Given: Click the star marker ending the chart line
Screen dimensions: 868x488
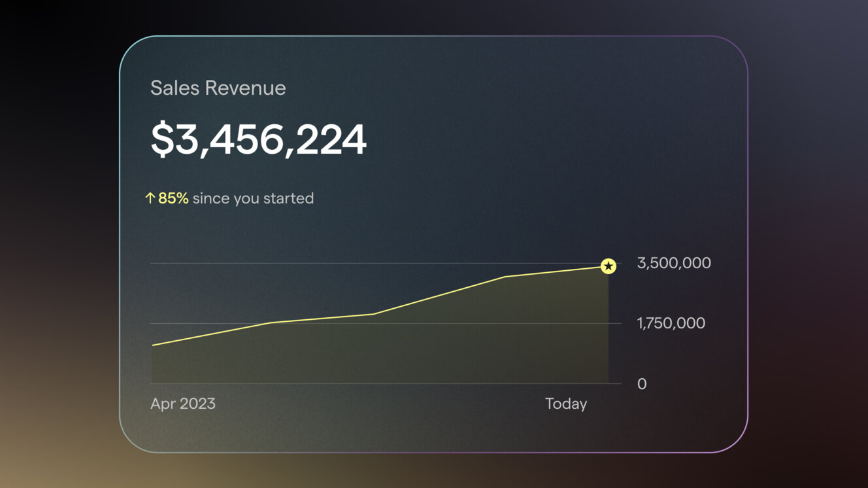Looking at the screenshot, I should pyautogui.click(x=609, y=266).
